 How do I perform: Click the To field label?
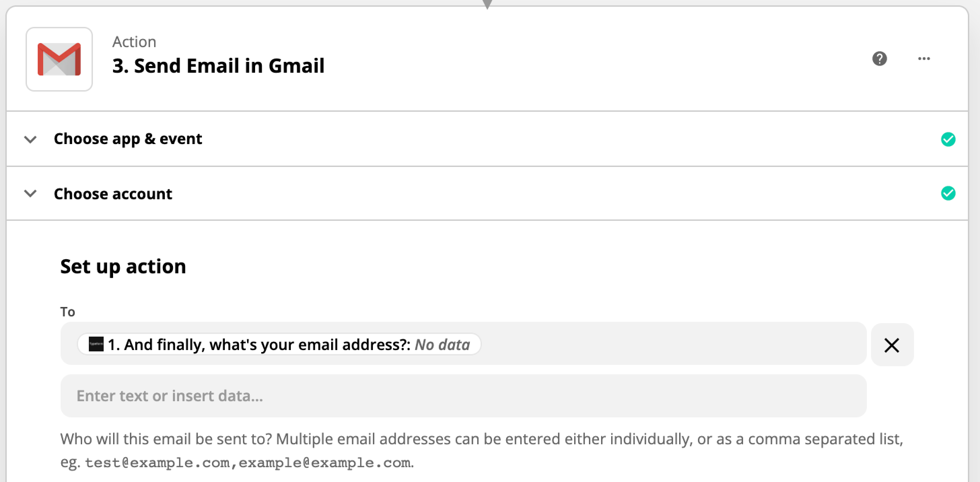pos(68,312)
